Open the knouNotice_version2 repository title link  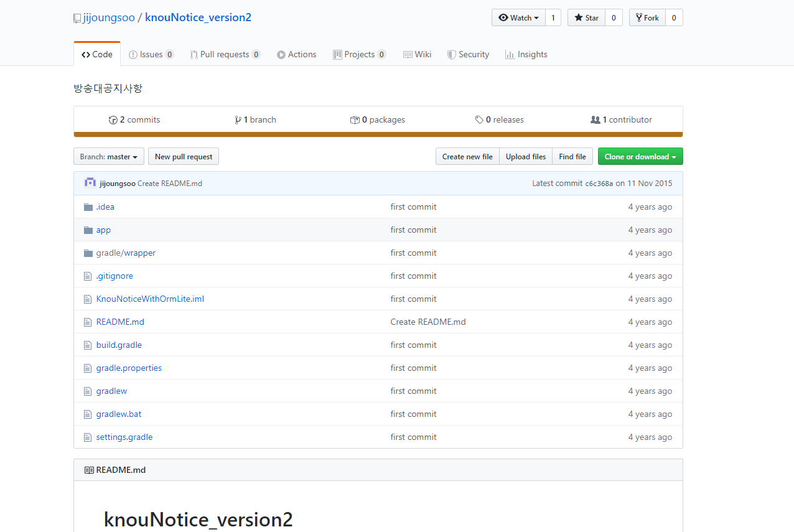[x=198, y=17]
